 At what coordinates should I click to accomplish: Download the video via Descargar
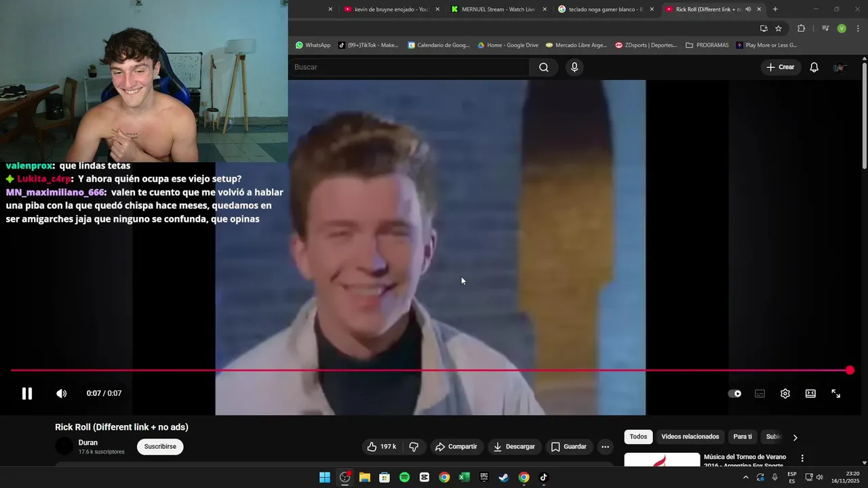tap(514, 447)
